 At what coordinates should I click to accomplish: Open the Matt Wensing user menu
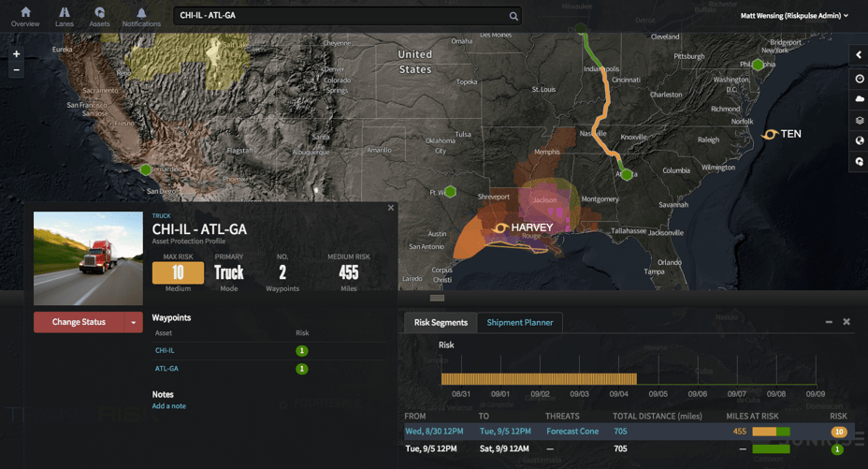794,16
